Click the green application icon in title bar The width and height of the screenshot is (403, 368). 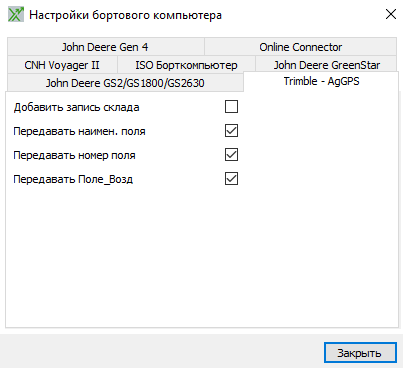(16, 15)
